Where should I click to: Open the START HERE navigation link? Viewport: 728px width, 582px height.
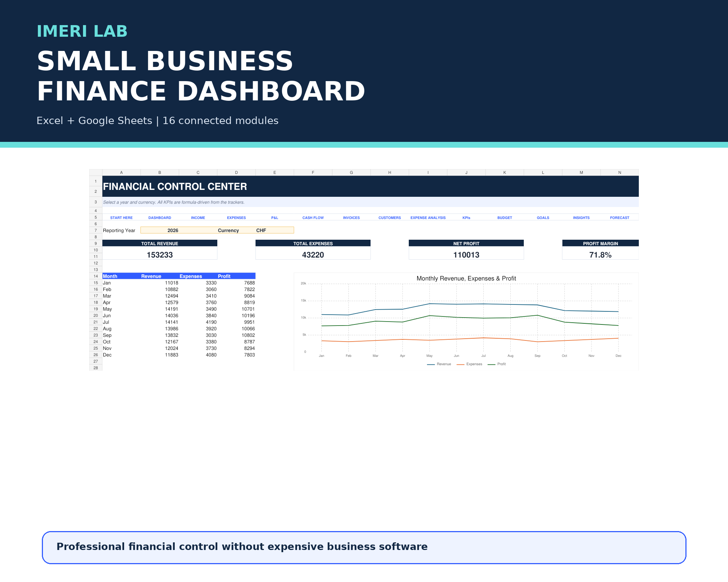point(121,218)
